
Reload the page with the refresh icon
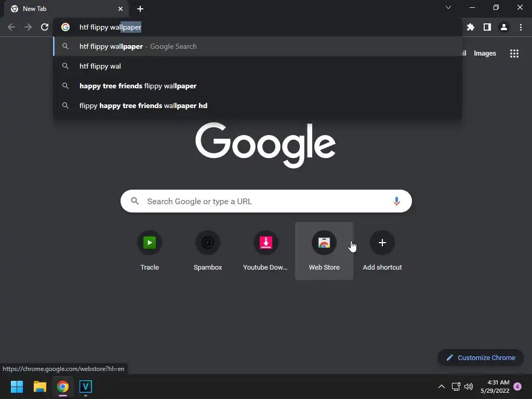click(x=45, y=27)
